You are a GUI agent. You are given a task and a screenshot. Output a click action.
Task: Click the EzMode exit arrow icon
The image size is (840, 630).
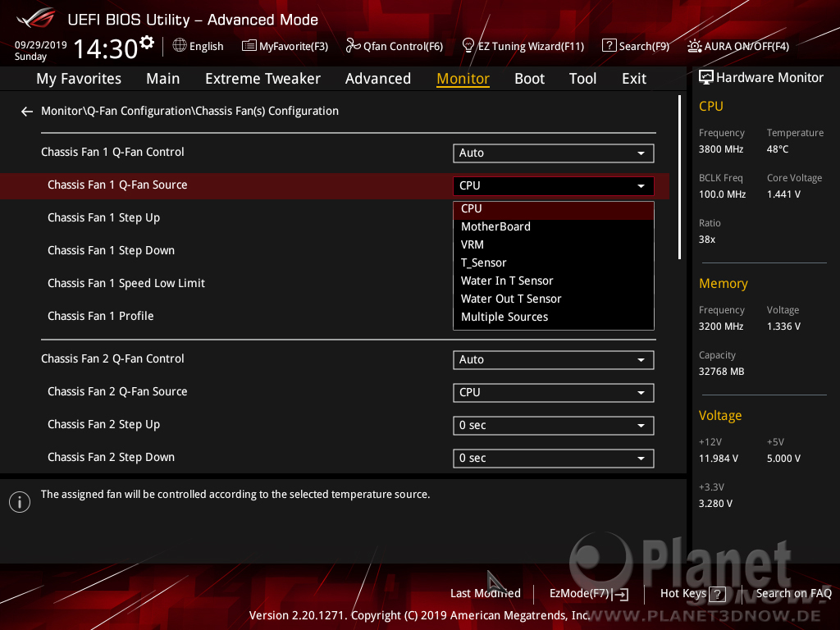(620, 594)
